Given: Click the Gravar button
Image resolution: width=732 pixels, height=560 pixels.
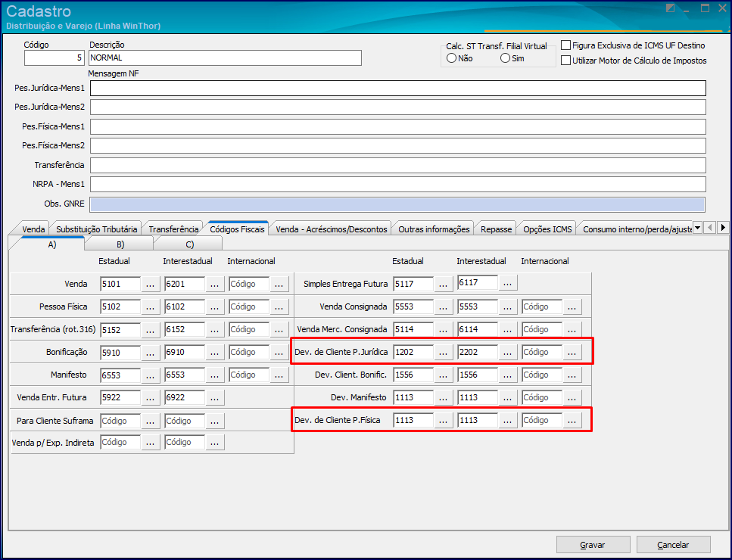Looking at the screenshot, I should (x=593, y=545).
